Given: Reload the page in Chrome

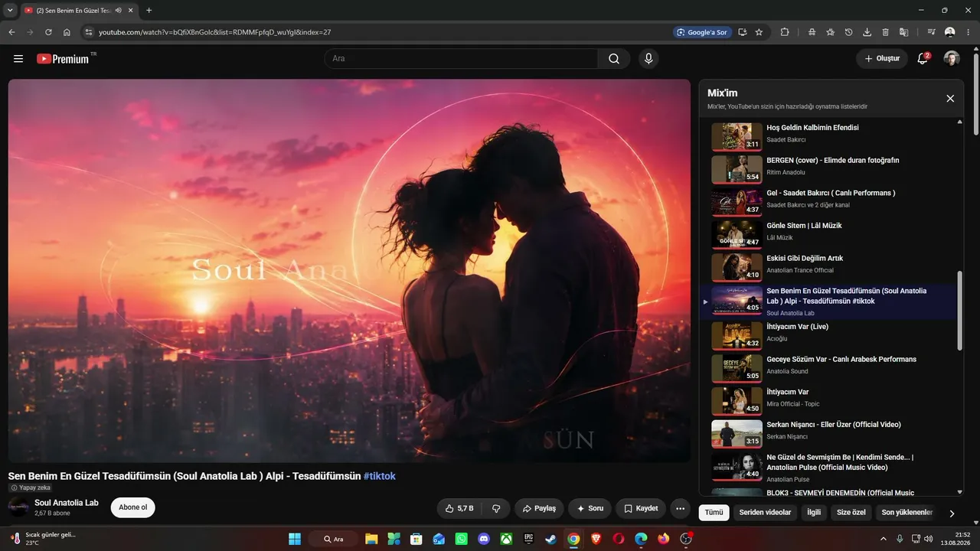Looking at the screenshot, I should point(48,32).
